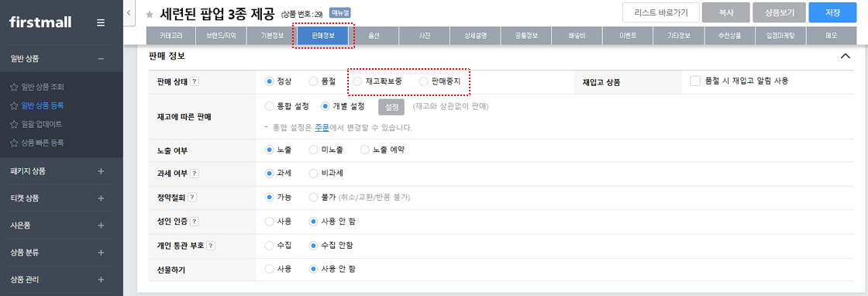Switch to the 판매정보 tab

(322, 36)
